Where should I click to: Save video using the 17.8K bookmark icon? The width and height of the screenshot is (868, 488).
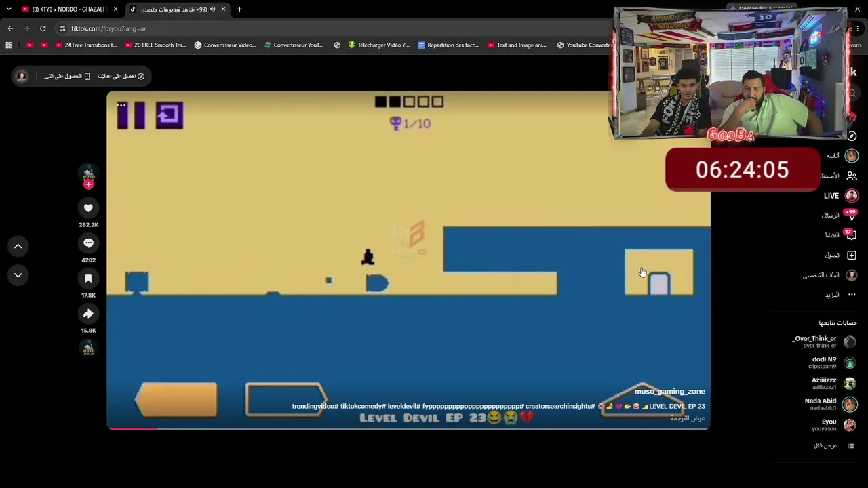point(88,279)
